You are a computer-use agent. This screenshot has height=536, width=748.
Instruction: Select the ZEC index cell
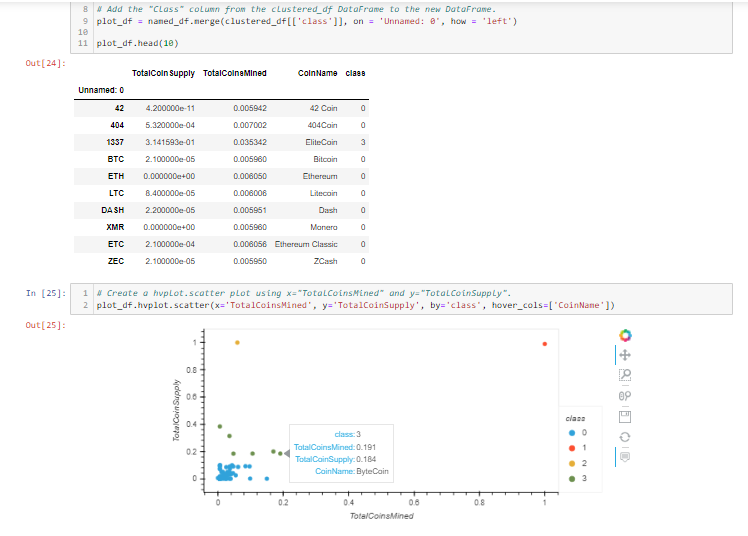pyautogui.click(x=116, y=261)
